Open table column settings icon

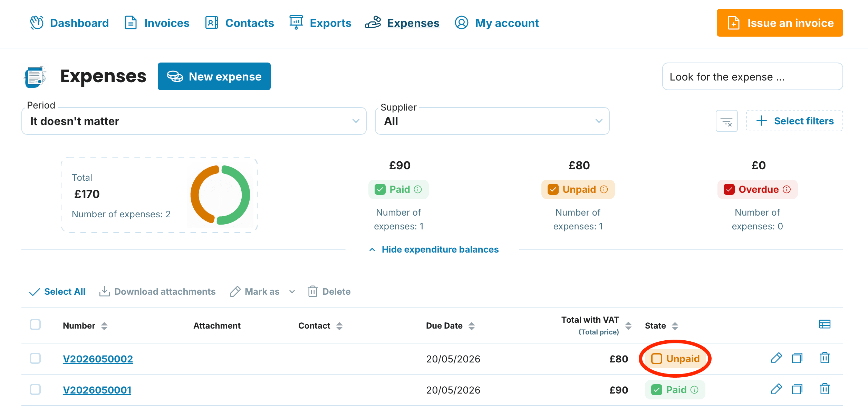tap(825, 324)
